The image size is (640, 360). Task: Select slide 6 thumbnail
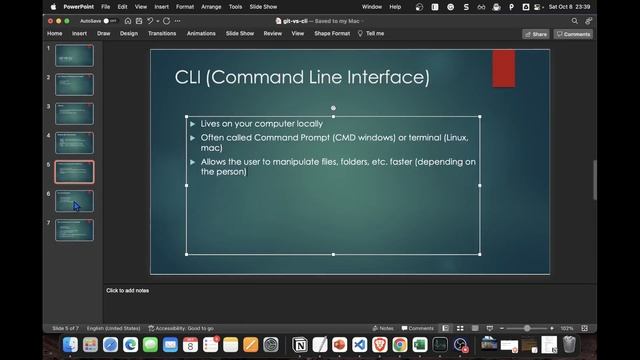pos(74,201)
